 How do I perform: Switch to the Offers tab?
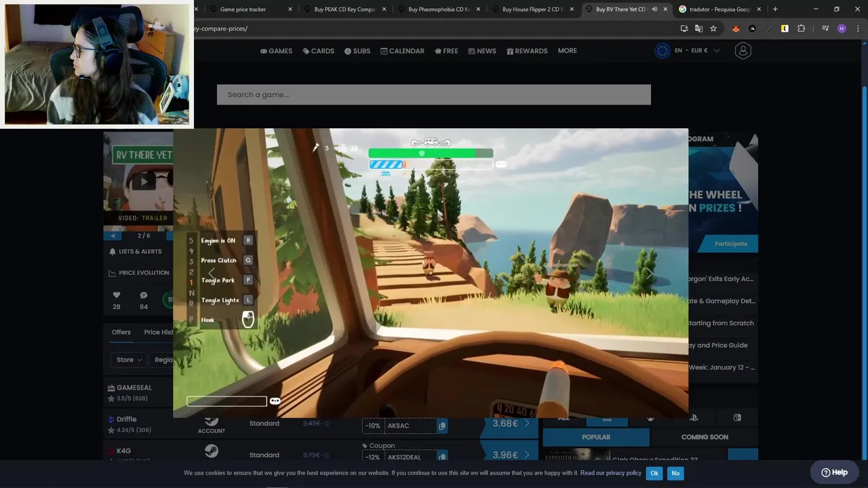pyautogui.click(x=121, y=332)
